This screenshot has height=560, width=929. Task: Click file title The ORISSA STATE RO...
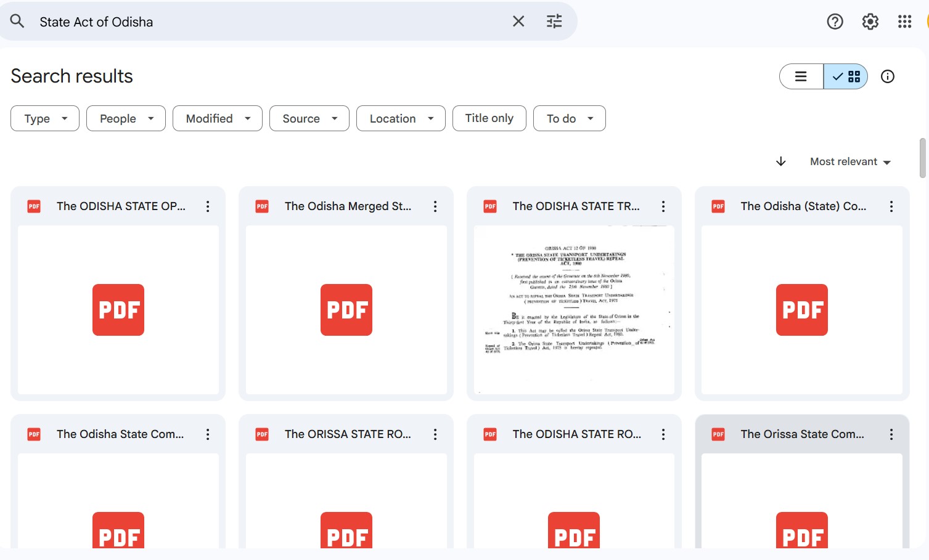[x=348, y=434]
